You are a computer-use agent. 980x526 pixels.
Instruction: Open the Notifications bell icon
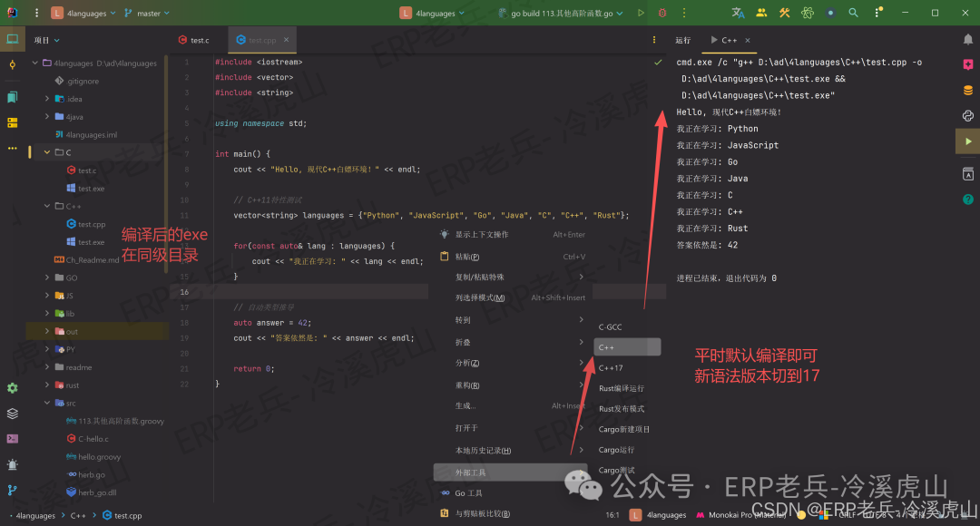pos(967,40)
